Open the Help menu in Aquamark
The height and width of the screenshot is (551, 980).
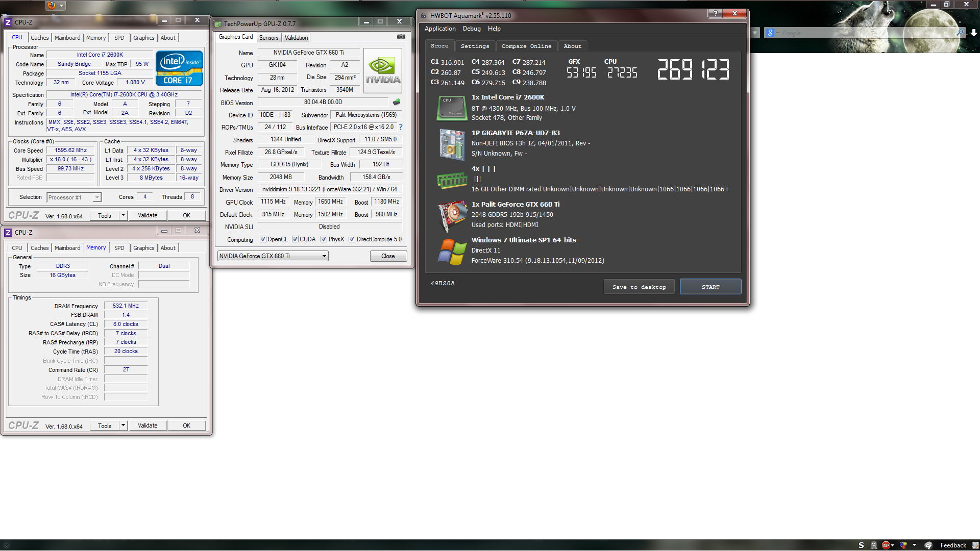[x=494, y=29]
